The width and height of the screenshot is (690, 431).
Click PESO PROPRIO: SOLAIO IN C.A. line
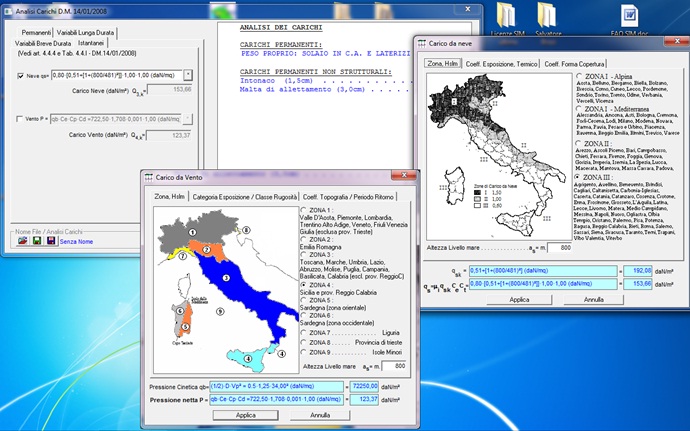326,53
